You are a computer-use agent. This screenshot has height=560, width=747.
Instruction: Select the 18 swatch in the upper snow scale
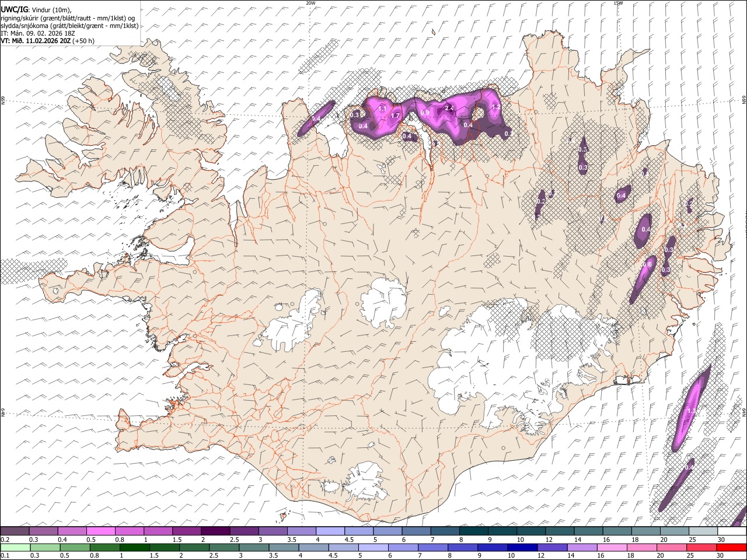point(645,531)
